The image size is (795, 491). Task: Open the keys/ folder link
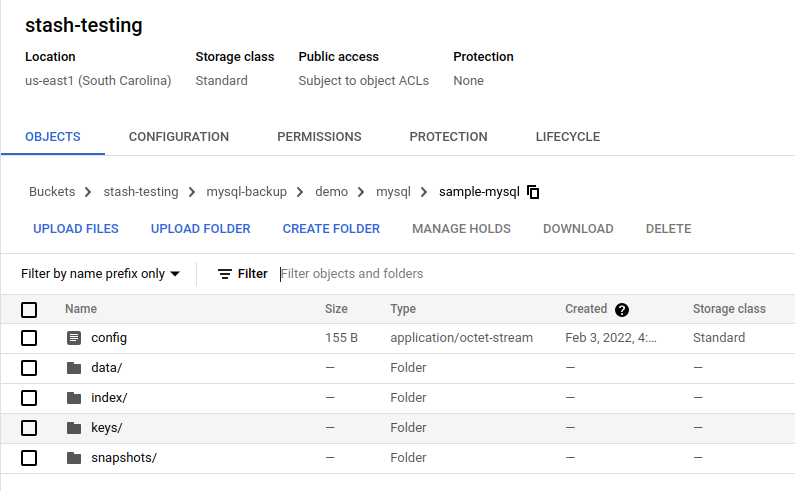point(106,428)
